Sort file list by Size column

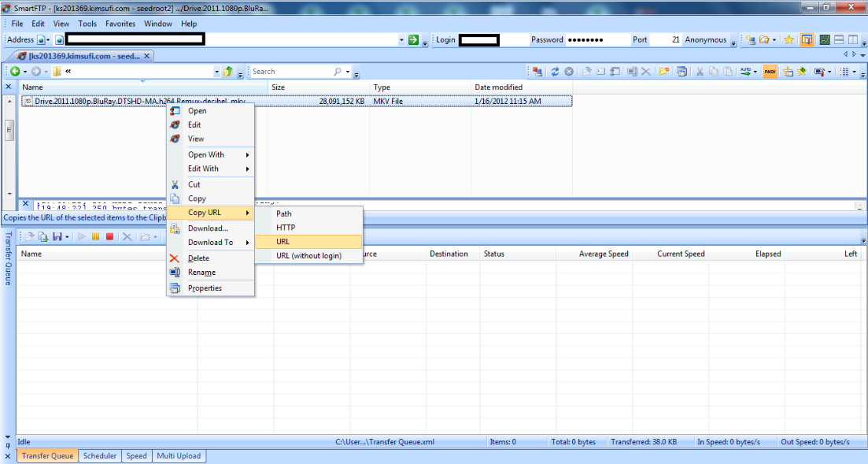click(x=318, y=87)
